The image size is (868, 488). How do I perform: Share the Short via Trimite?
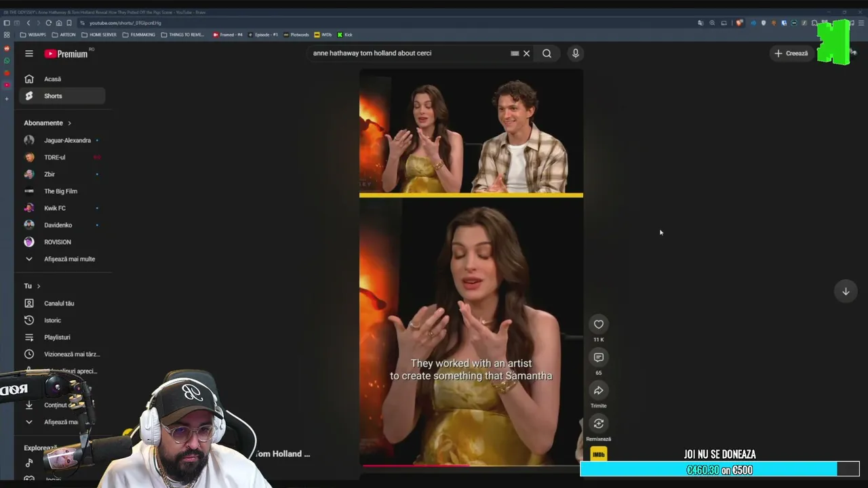[598, 391]
